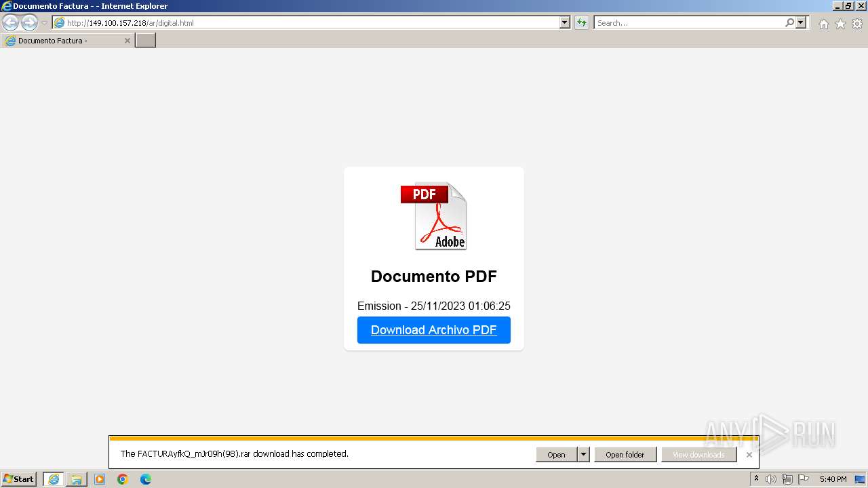Viewport: 868px width, 488px height.
Task: Open the Home page icon
Action: point(823,24)
